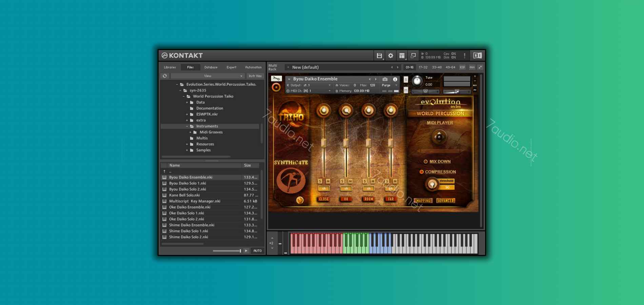The image size is (644, 305).
Task: Click the instrument pan slider
Action: click(425, 91)
